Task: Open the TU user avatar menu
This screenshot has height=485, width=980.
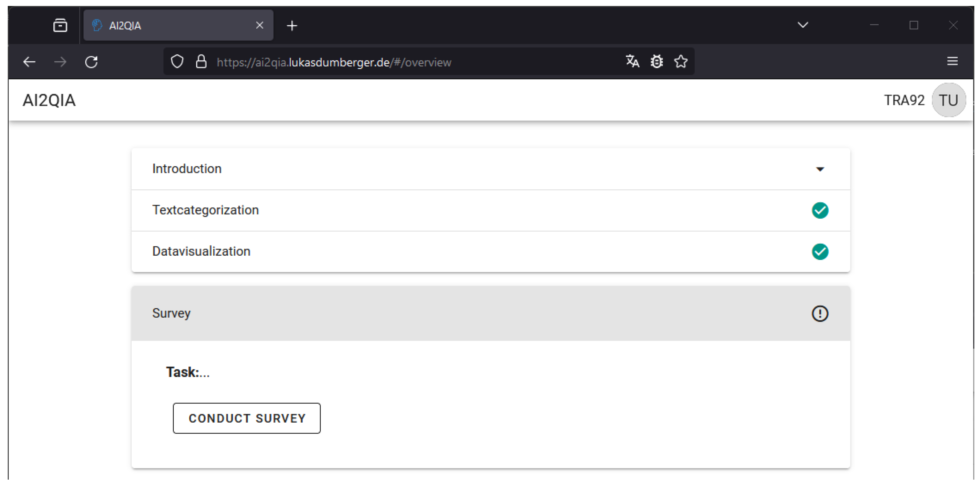Action: tap(948, 100)
